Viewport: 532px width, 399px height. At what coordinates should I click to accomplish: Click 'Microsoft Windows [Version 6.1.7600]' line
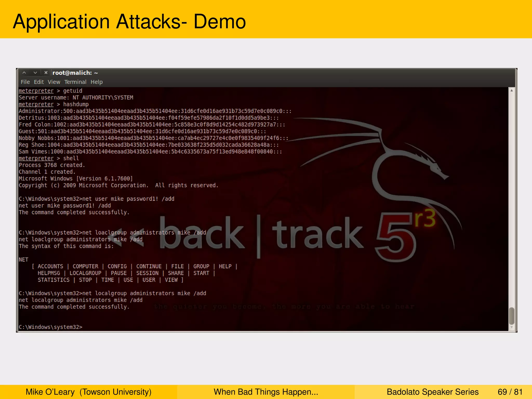[x=76, y=179]
